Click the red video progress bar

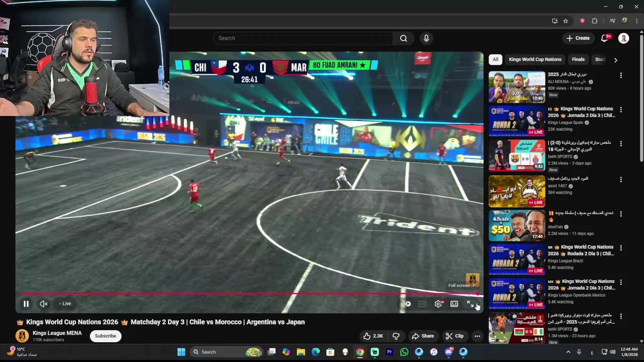click(249, 293)
